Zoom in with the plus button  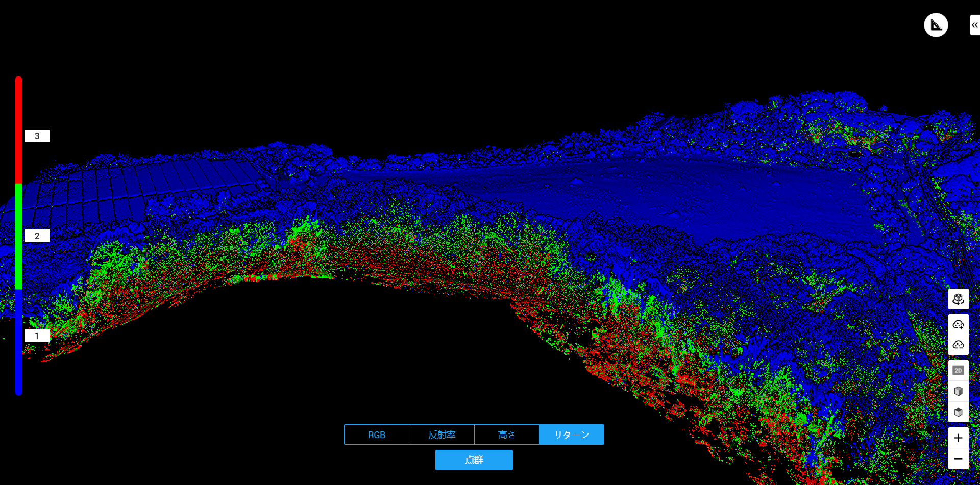click(958, 438)
